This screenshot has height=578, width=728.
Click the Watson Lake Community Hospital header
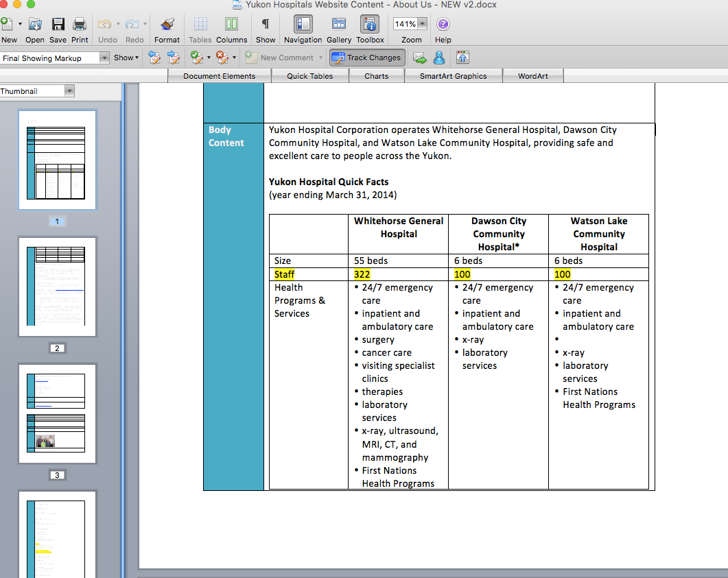(x=599, y=234)
